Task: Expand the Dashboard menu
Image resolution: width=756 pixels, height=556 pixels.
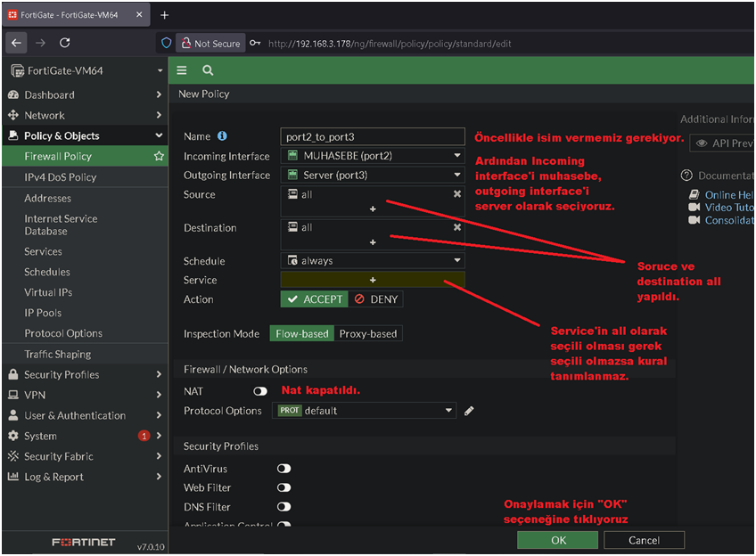Action: (159, 94)
